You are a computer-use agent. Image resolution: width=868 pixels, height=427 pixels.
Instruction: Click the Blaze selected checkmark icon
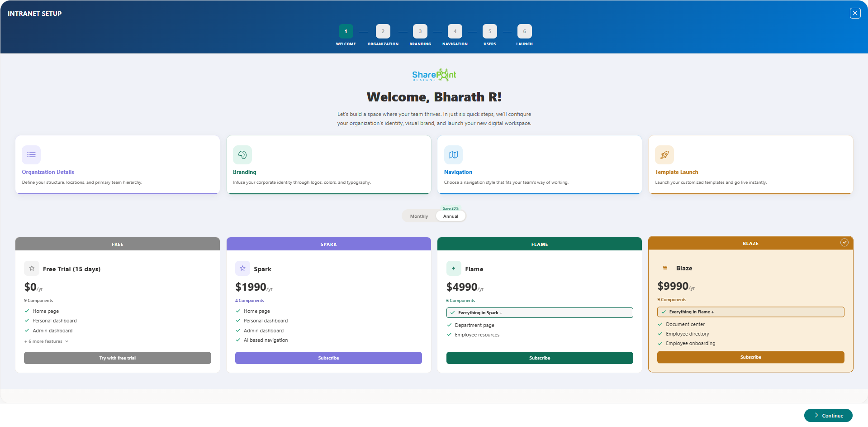click(x=844, y=243)
